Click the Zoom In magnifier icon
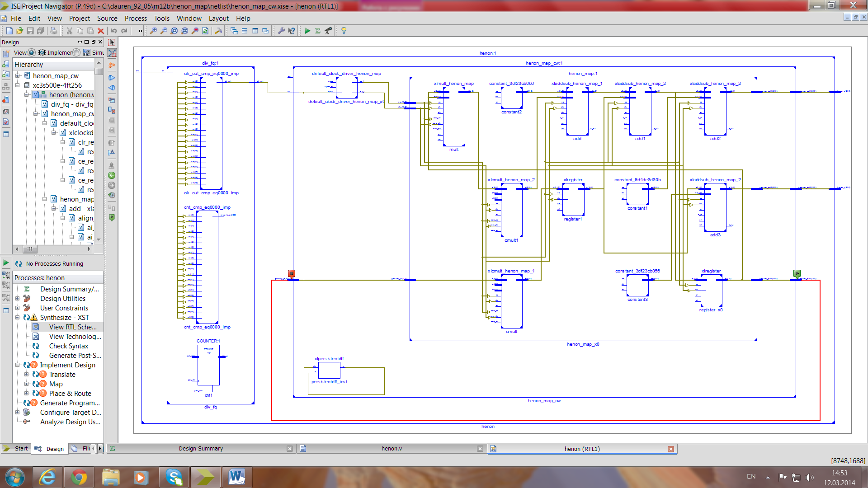Viewport: 868px width, 488px height. tap(153, 31)
